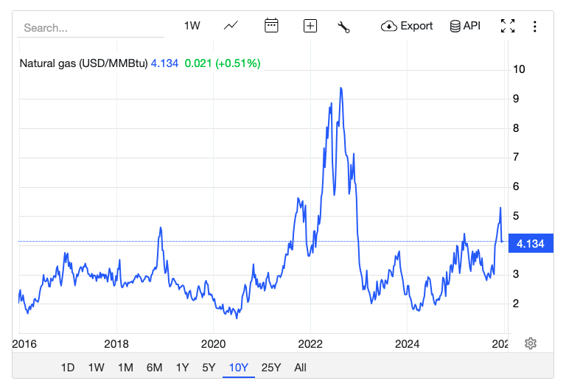The width and height of the screenshot is (566, 392).
Task: Toggle fullscreen chart view
Action: point(508,26)
